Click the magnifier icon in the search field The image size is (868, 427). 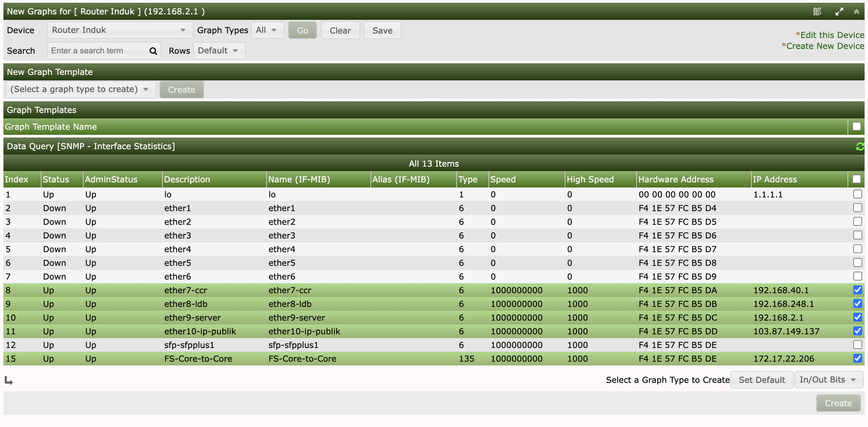pos(153,51)
